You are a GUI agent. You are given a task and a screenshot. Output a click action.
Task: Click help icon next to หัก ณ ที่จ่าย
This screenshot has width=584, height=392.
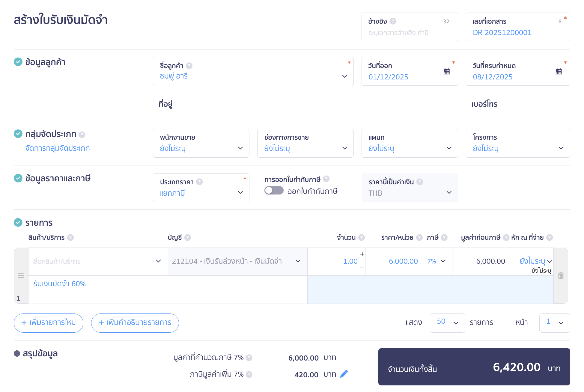pos(549,237)
